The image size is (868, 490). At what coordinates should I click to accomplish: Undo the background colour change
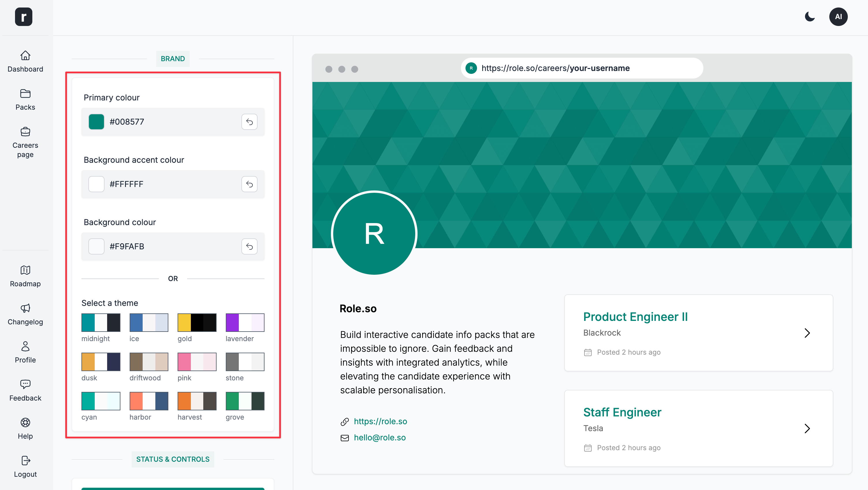click(x=249, y=246)
